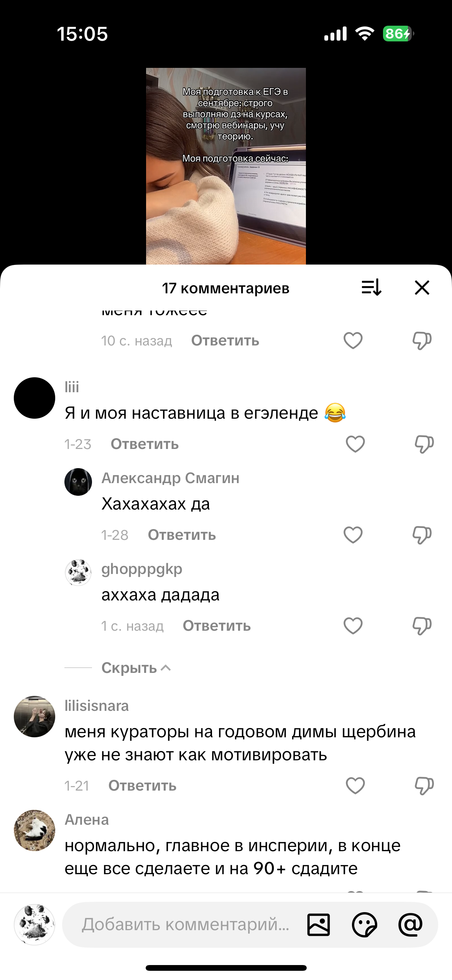Viewport: 452px width, 980px height.
Task: Close the comments panel with X
Action: (422, 287)
